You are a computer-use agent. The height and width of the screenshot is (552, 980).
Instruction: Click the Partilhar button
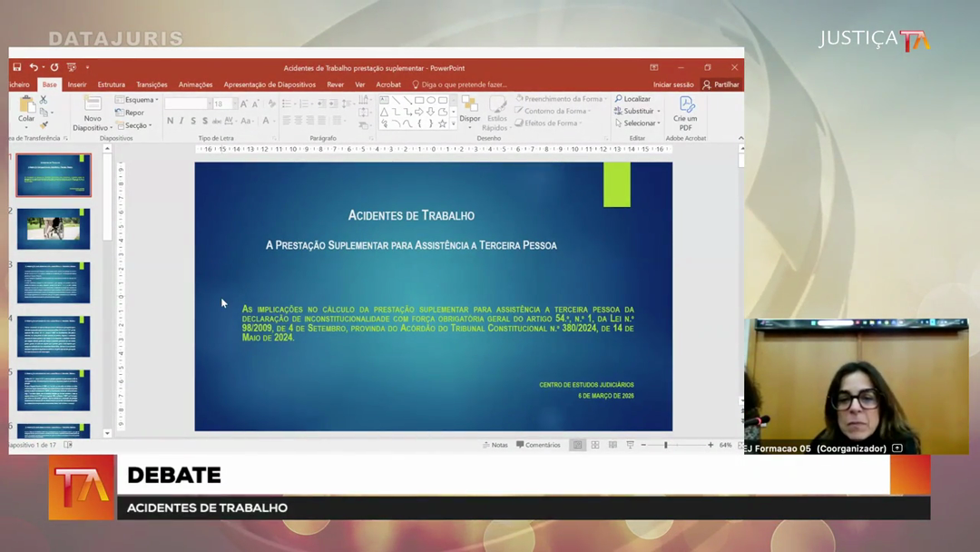[x=721, y=84]
